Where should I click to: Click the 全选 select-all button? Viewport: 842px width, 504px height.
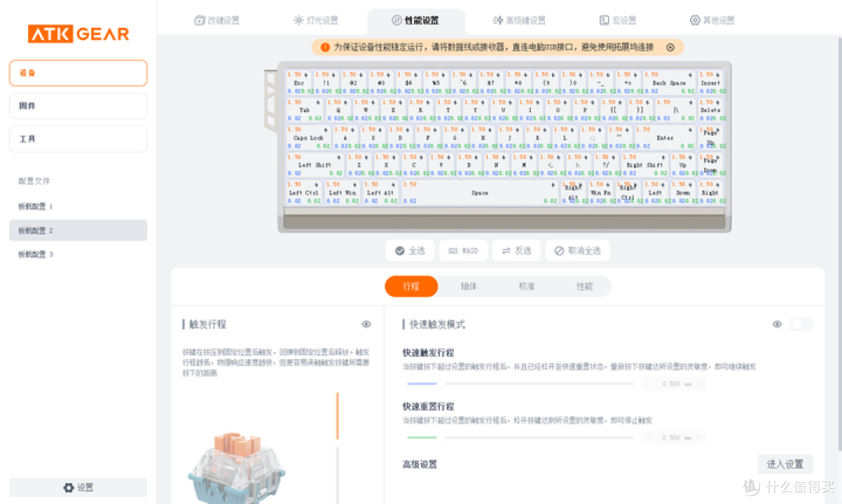(x=410, y=251)
